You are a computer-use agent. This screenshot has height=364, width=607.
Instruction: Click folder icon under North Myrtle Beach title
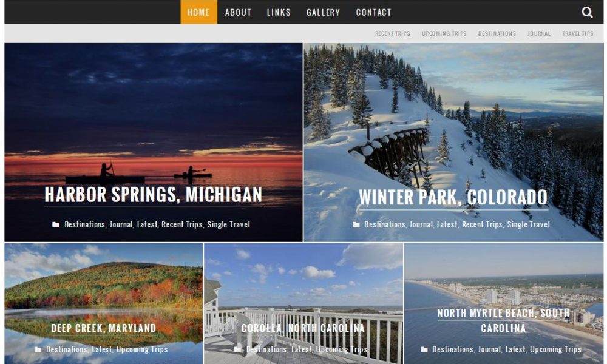(424, 349)
